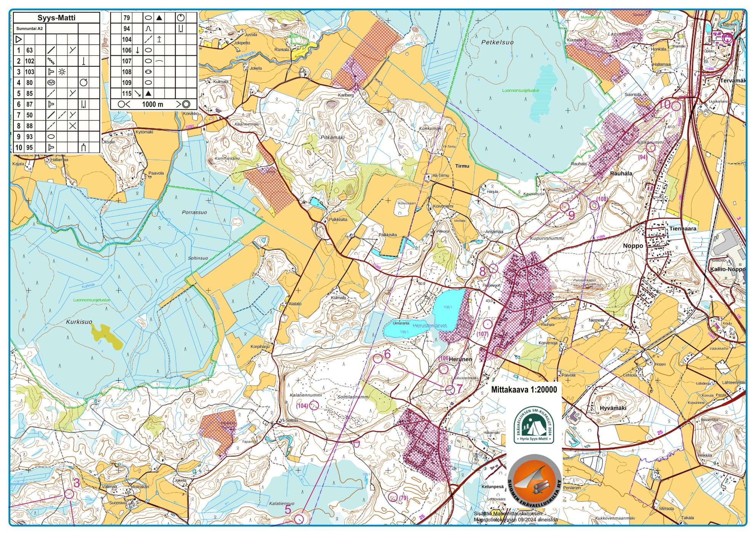Click control code 102 in row 2

(29, 61)
